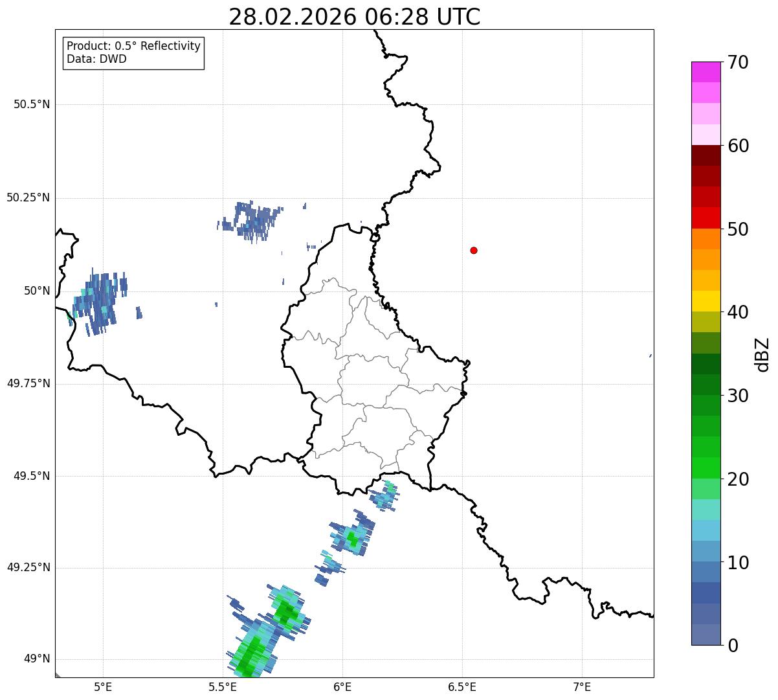Click the 40 tick label on colorbar
778x700 pixels.
point(738,312)
